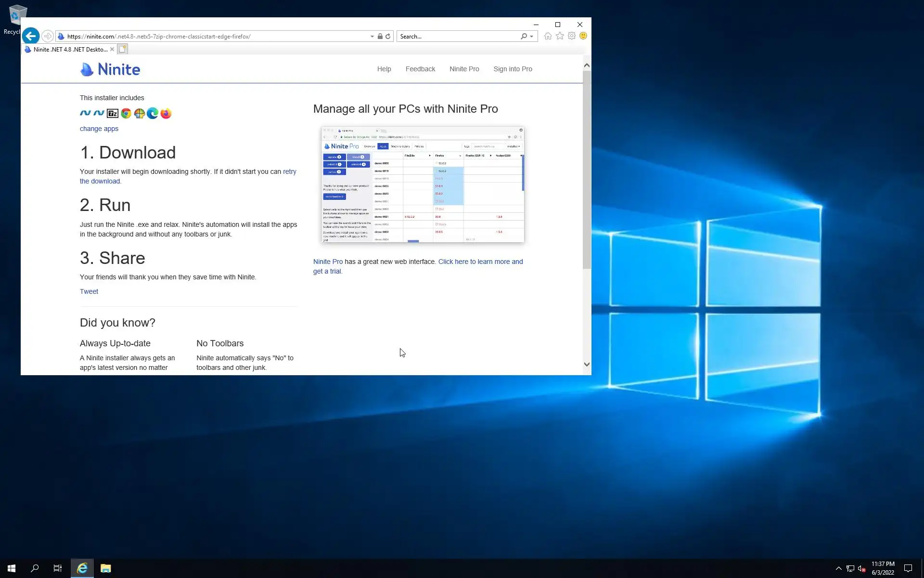Open favorites star icon

click(x=560, y=36)
